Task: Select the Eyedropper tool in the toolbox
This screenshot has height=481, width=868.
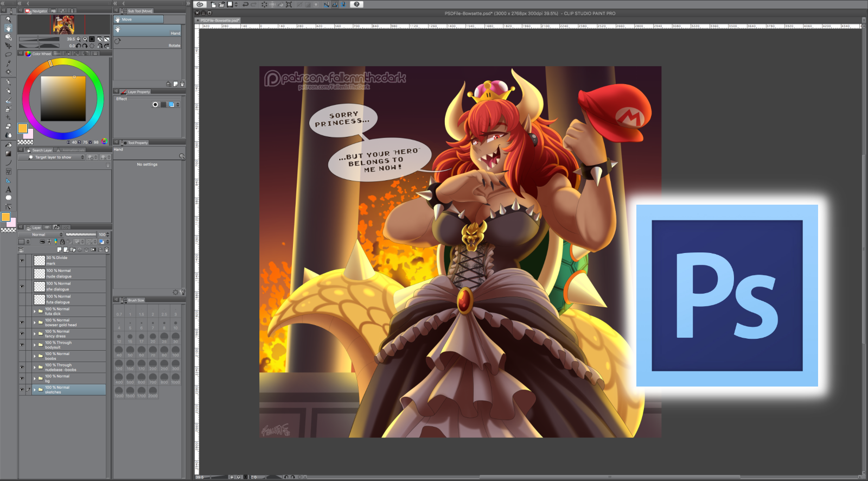Action: pos(8,63)
